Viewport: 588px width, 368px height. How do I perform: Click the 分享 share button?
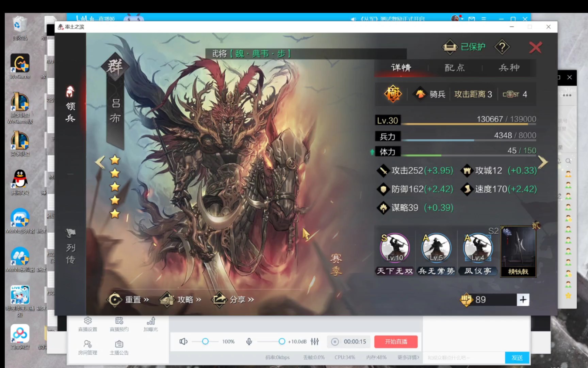233,300
